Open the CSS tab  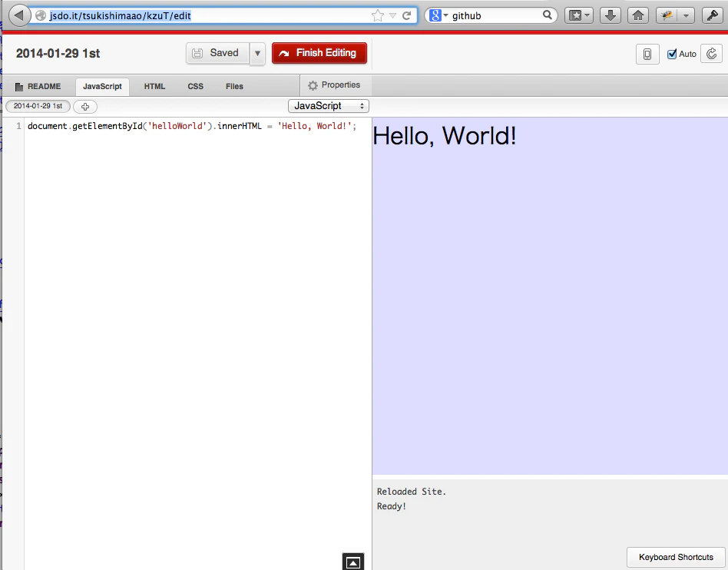pyautogui.click(x=196, y=86)
